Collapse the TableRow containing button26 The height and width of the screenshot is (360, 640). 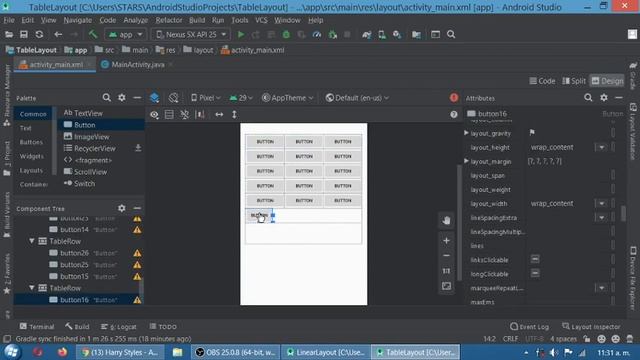tap(31, 241)
